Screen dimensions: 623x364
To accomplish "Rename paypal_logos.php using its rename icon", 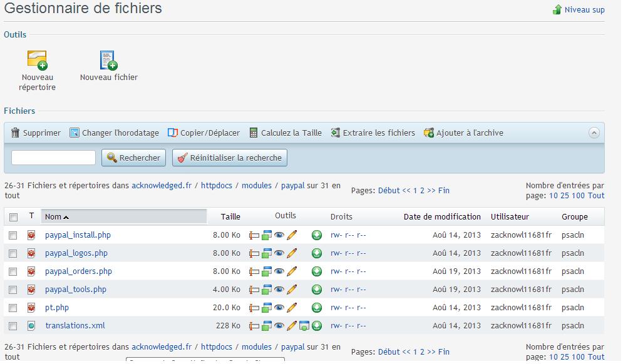I will coord(254,254).
